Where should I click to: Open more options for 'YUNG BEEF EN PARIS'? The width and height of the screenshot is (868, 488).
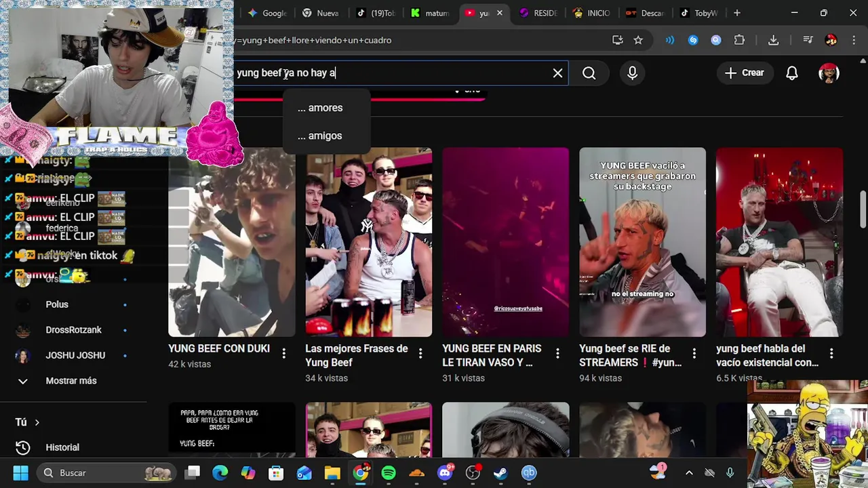(557, 353)
